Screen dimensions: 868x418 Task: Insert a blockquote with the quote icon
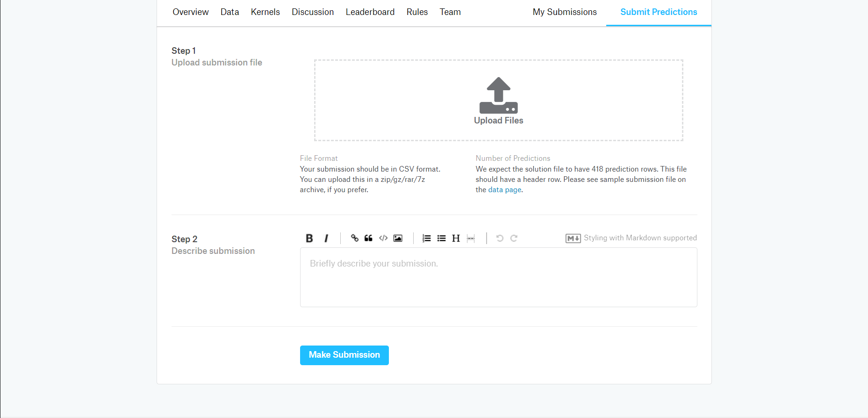368,238
